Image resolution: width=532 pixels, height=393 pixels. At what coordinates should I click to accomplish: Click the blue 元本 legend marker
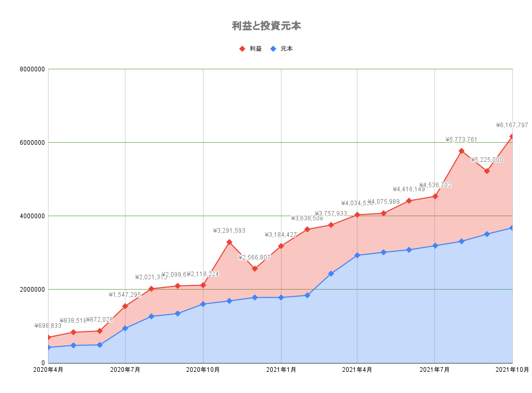pyautogui.click(x=273, y=49)
